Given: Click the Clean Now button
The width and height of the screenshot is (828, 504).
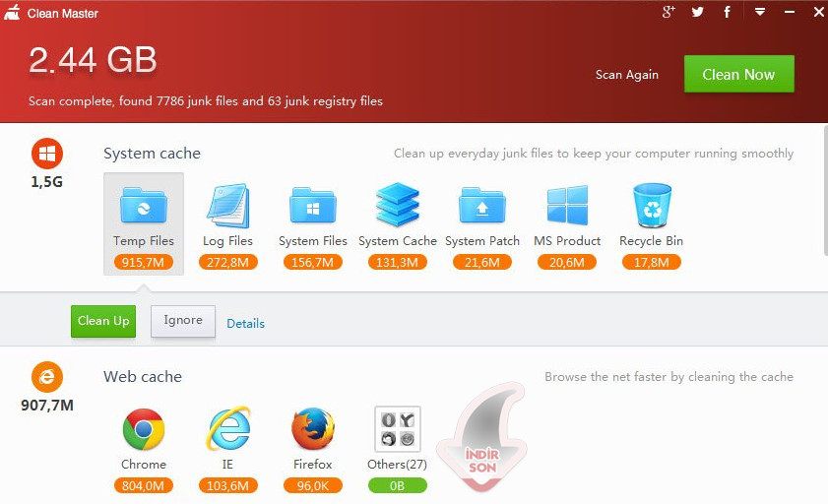Looking at the screenshot, I should 738,74.
